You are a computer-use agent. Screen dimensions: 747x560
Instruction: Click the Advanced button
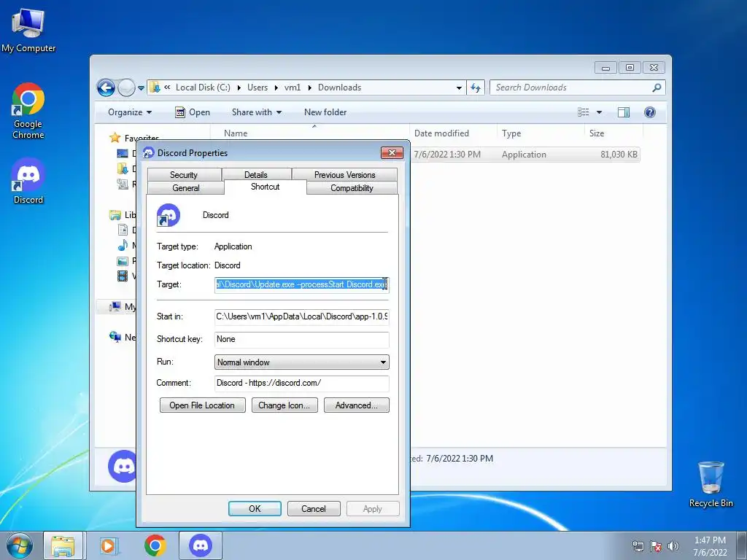[356, 405]
